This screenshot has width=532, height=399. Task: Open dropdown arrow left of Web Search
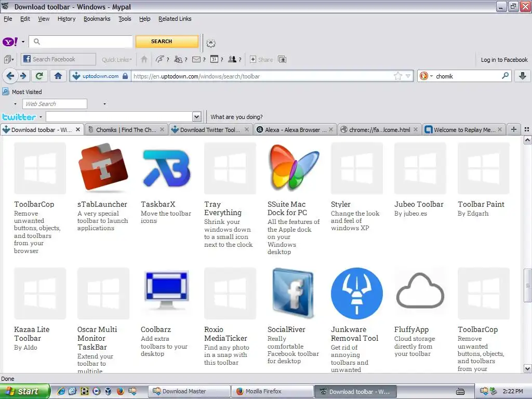(x=15, y=104)
